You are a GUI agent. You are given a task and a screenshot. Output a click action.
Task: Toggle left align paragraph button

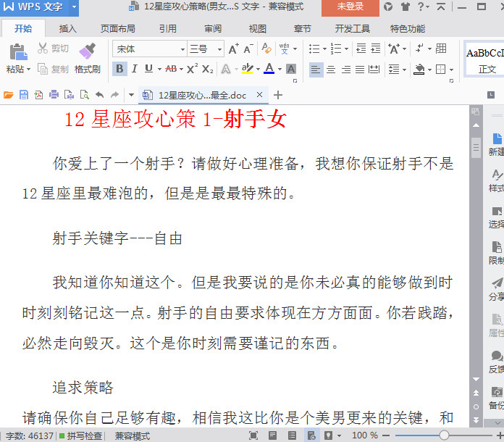click(316, 69)
